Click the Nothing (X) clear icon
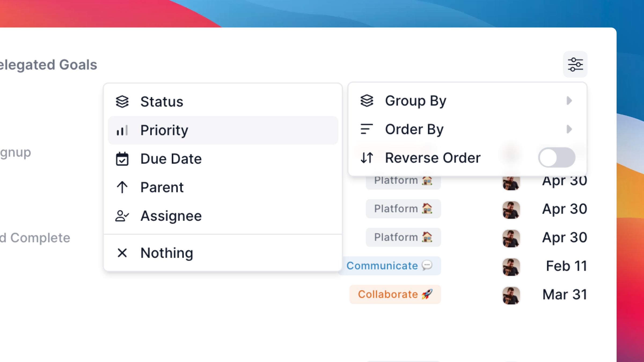This screenshot has width=644, height=362. 122,253
